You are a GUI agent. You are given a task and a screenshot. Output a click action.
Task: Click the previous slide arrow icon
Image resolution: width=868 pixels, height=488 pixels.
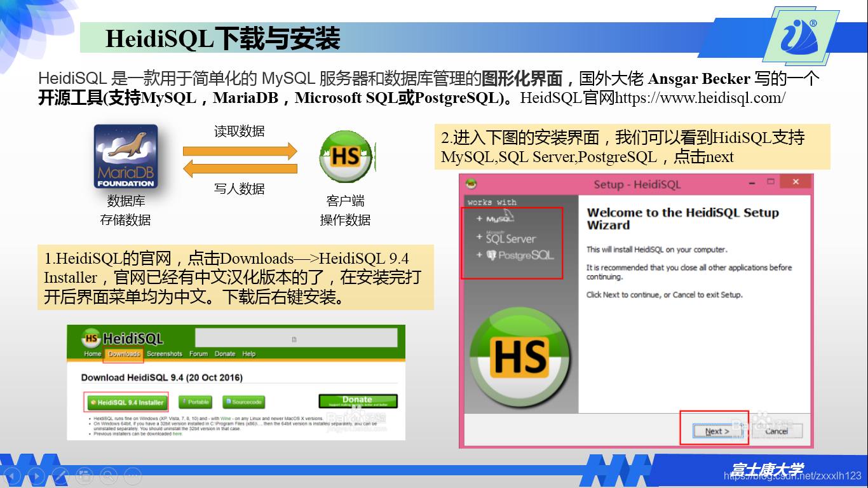point(12,475)
